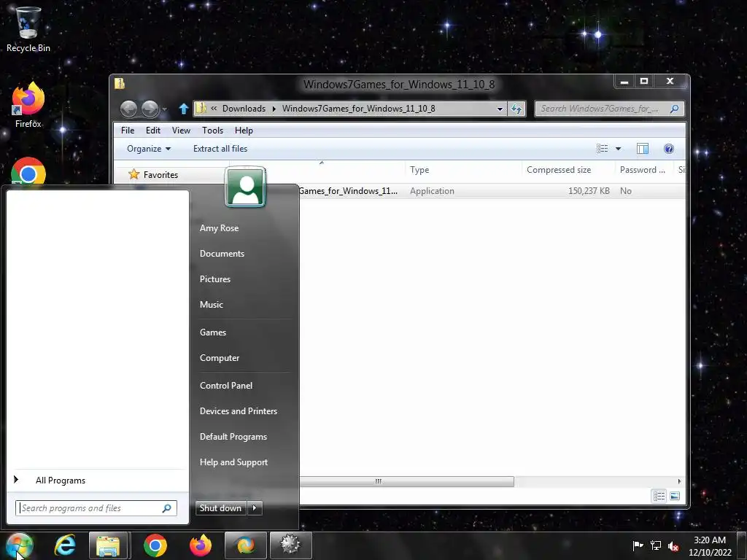Open the Firefox desktop shortcut
The height and width of the screenshot is (560, 747).
coord(28,105)
